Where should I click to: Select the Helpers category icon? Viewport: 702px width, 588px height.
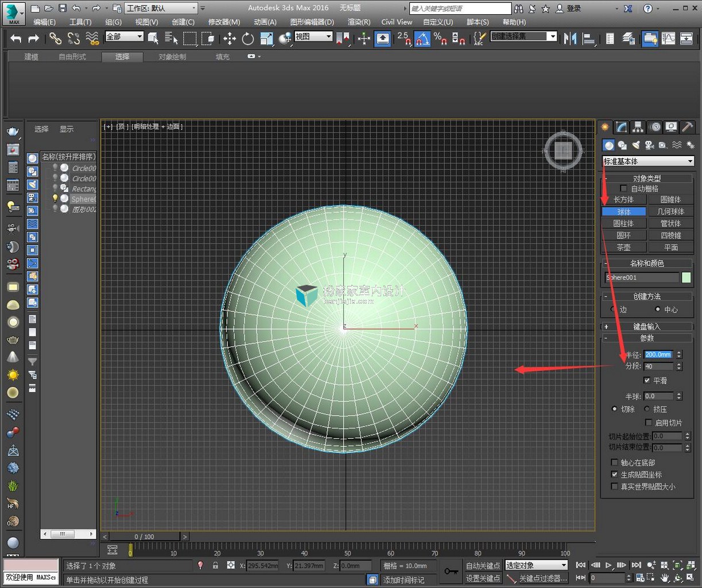tap(663, 145)
